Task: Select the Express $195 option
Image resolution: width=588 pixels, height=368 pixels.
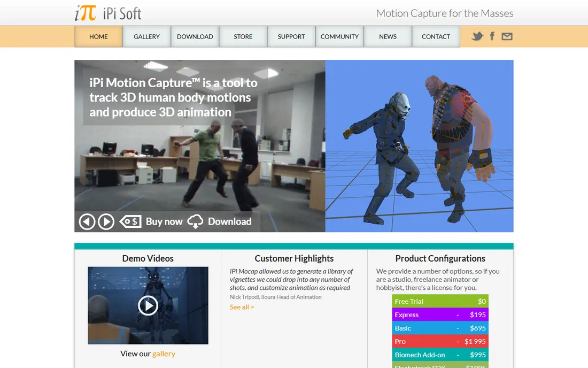Action: (x=440, y=315)
